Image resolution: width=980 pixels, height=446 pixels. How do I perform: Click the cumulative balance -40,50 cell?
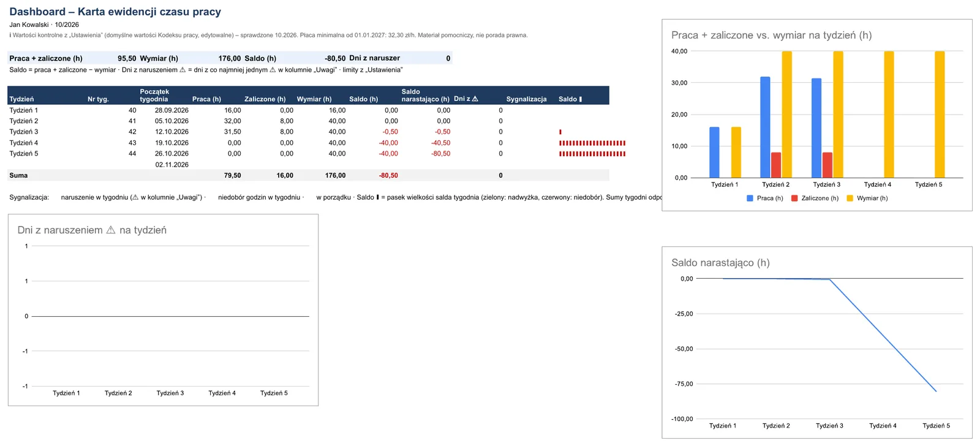pyautogui.click(x=440, y=143)
